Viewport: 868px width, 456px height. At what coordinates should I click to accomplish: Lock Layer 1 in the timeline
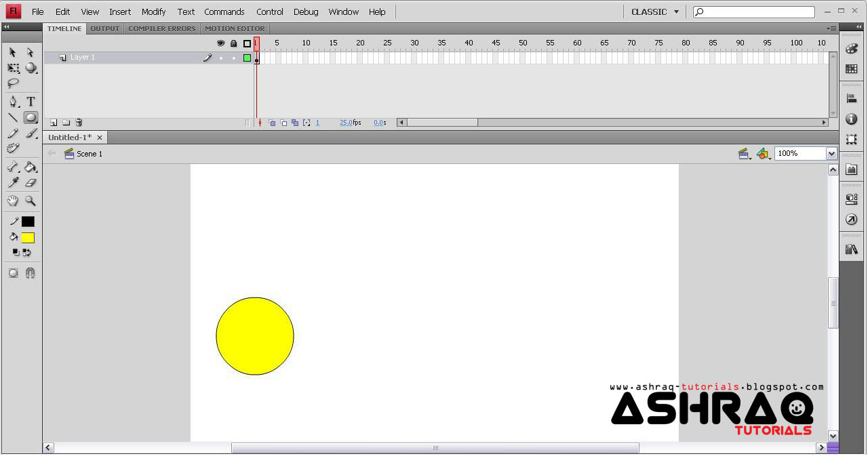click(x=233, y=58)
